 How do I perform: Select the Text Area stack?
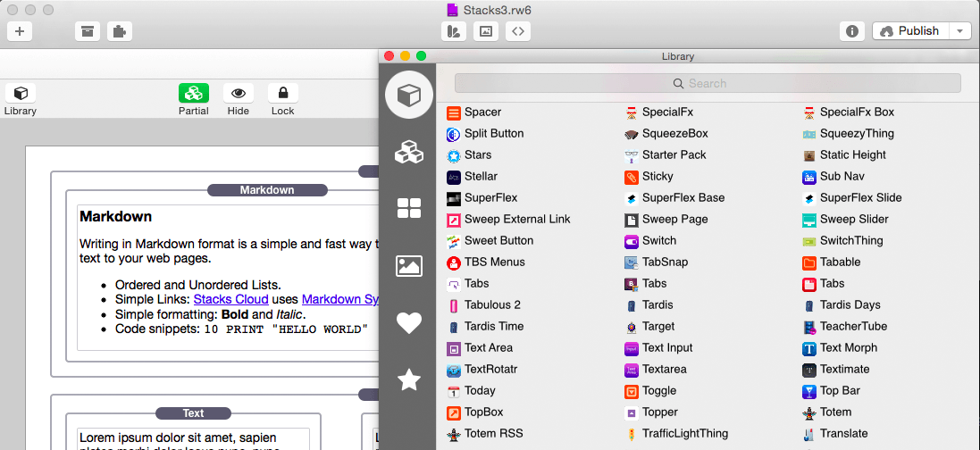(x=480, y=348)
